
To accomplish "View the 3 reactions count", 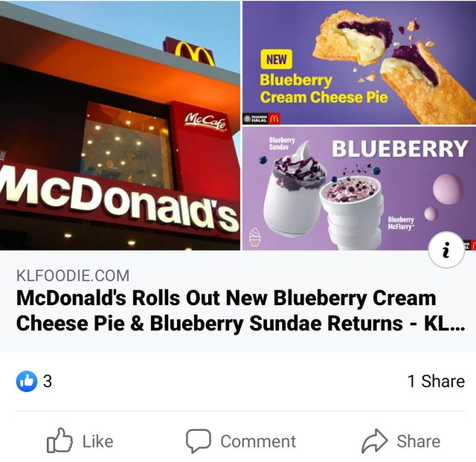I will [x=48, y=381].
